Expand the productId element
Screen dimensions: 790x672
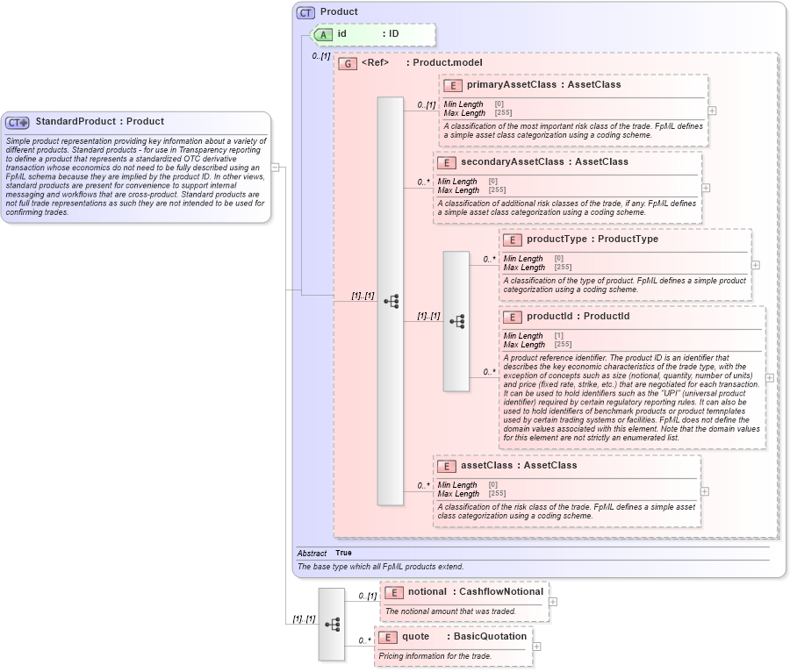769,377
